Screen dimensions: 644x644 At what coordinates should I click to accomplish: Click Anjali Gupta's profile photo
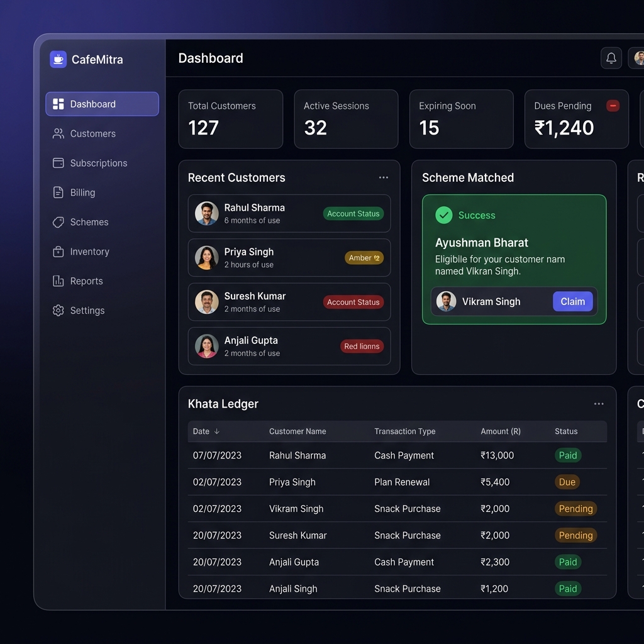(x=206, y=347)
